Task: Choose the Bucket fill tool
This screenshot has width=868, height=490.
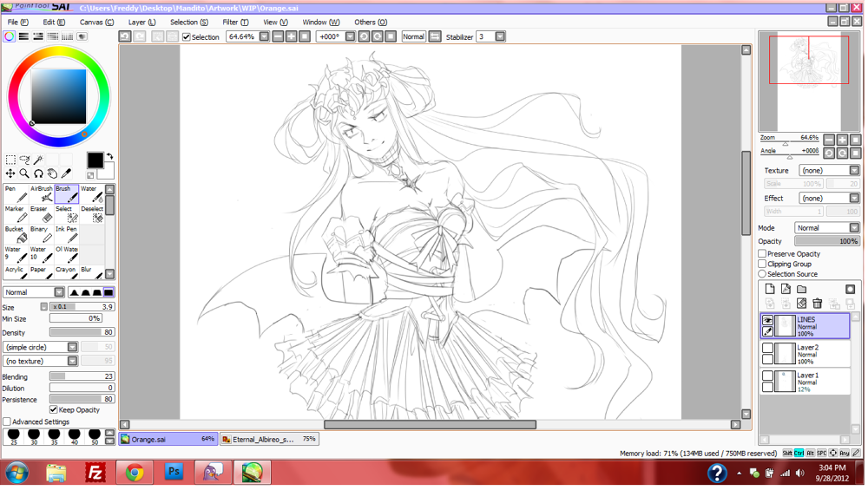Action: (x=16, y=236)
